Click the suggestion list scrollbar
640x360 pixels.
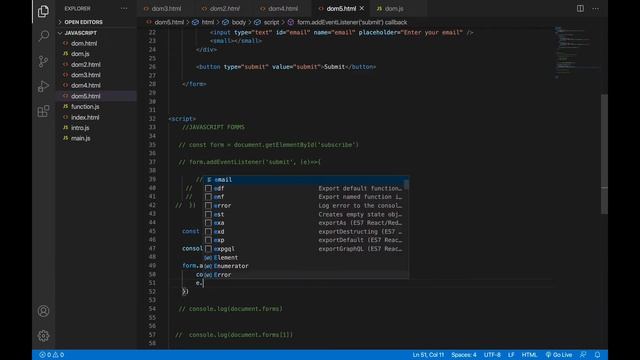(407, 185)
